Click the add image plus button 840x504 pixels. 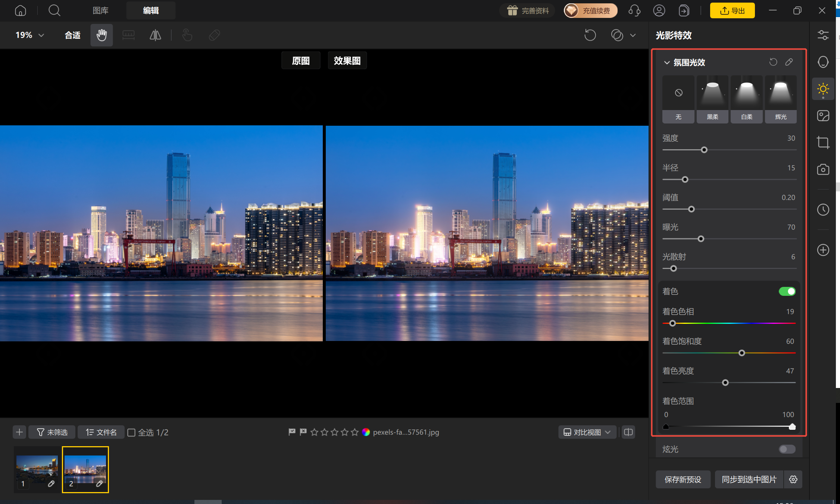(19, 432)
